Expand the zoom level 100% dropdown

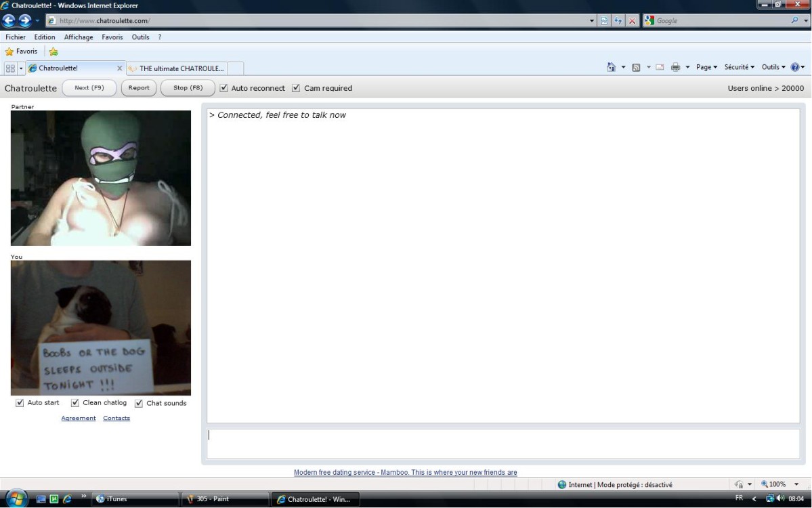796,485
